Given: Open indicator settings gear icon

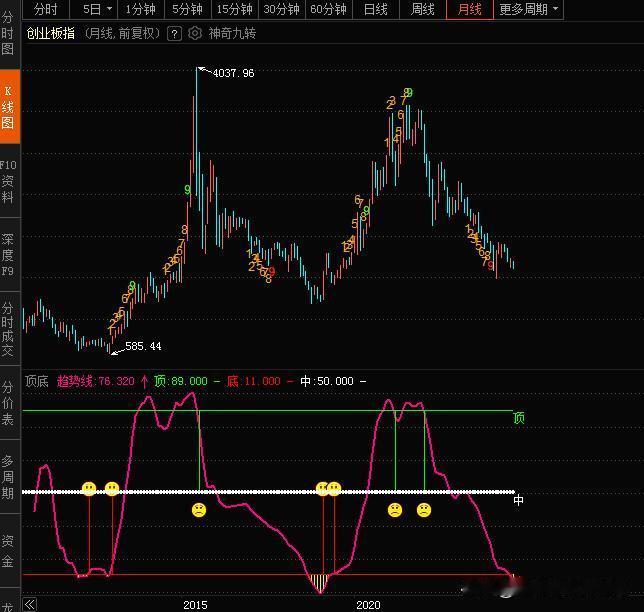Looking at the screenshot, I should click(195, 33).
